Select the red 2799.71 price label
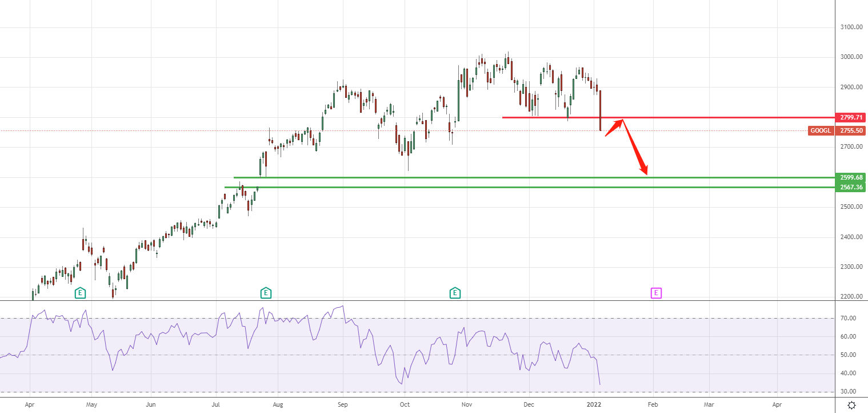 [x=850, y=117]
